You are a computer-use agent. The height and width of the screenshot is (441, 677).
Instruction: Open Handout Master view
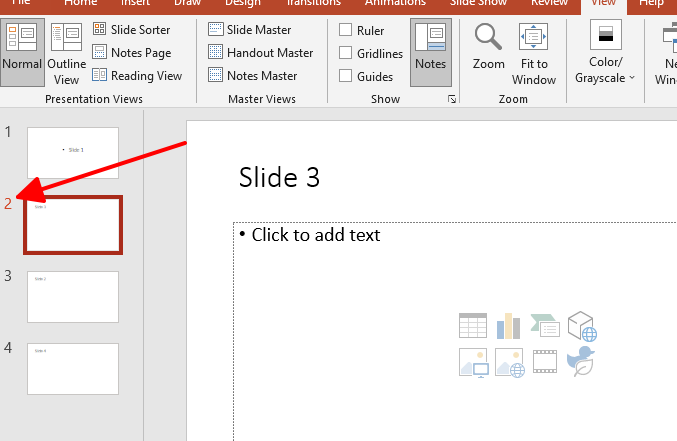(x=260, y=53)
